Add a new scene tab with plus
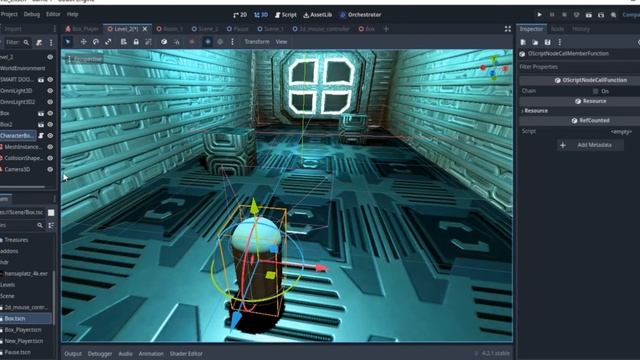The image size is (640, 360). 386,29
